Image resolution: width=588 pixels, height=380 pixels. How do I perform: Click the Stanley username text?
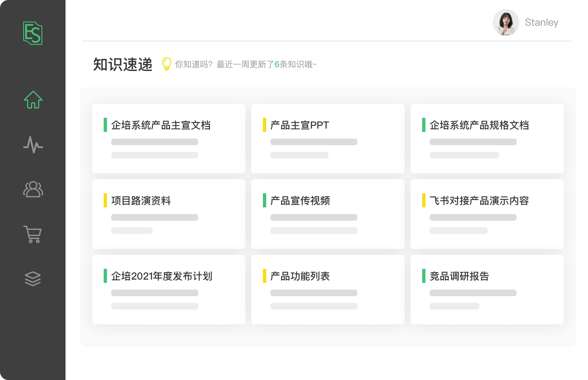541,23
